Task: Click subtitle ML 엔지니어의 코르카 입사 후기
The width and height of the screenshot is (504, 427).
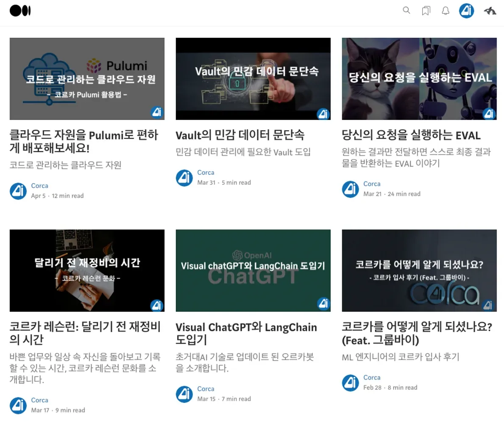Action: pyautogui.click(x=401, y=357)
